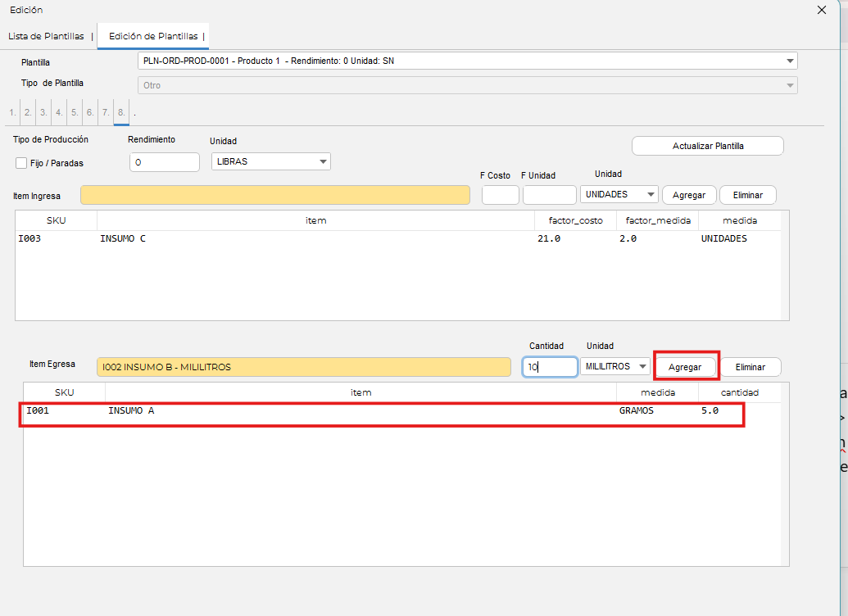The width and height of the screenshot is (848, 616).
Task: Click Agregar for Item Egresa
Action: pyautogui.click(x=685, y=367)
